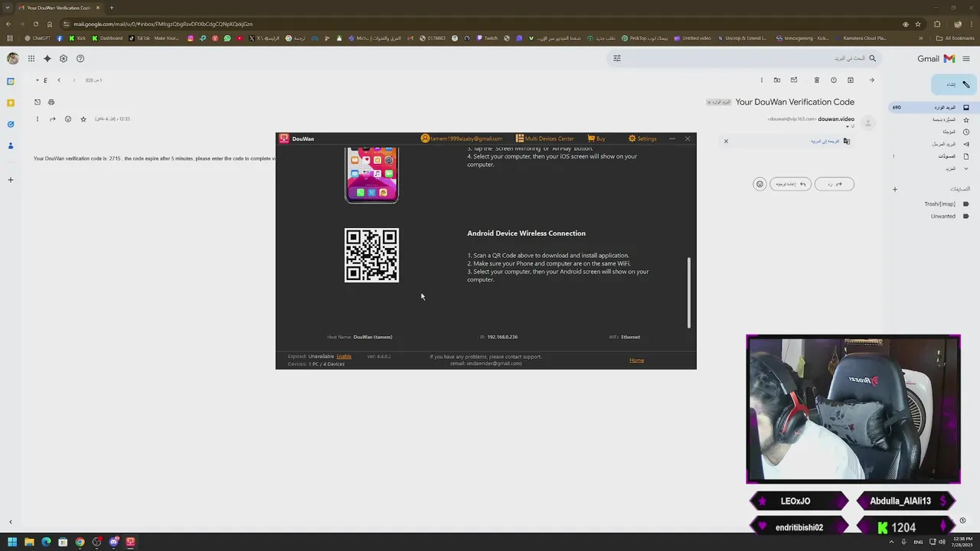Click the Gmail search magnifier icon
The width and height of the screenshot is (980, 551).
click(872, 58)
